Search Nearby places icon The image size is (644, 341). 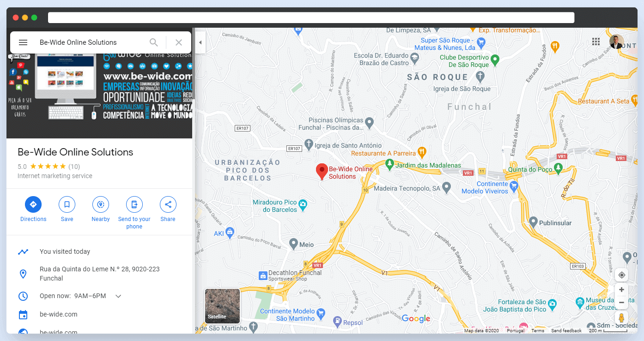coord(101,204)
